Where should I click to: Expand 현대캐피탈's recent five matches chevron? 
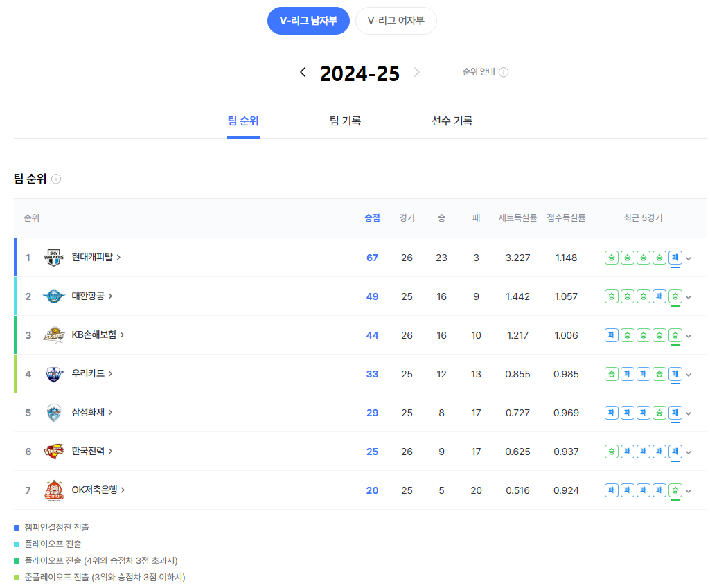pyautogui.click(x=687, y=257)
